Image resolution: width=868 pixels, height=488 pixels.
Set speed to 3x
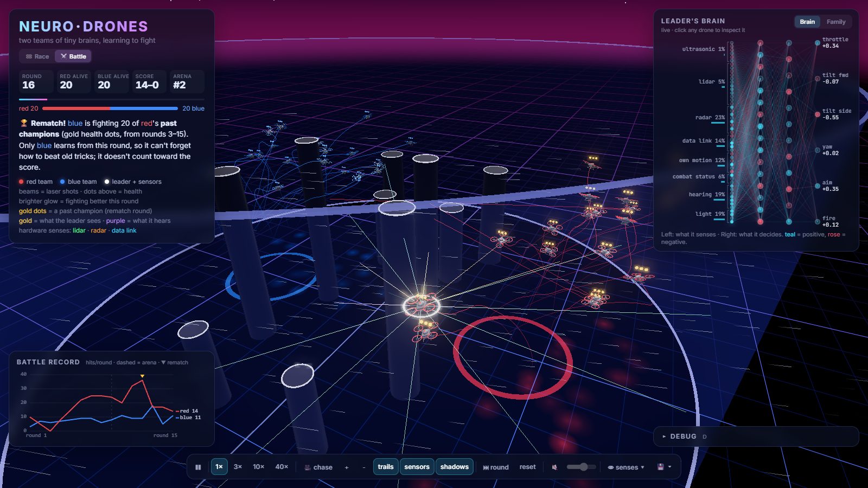coord(238,467)
